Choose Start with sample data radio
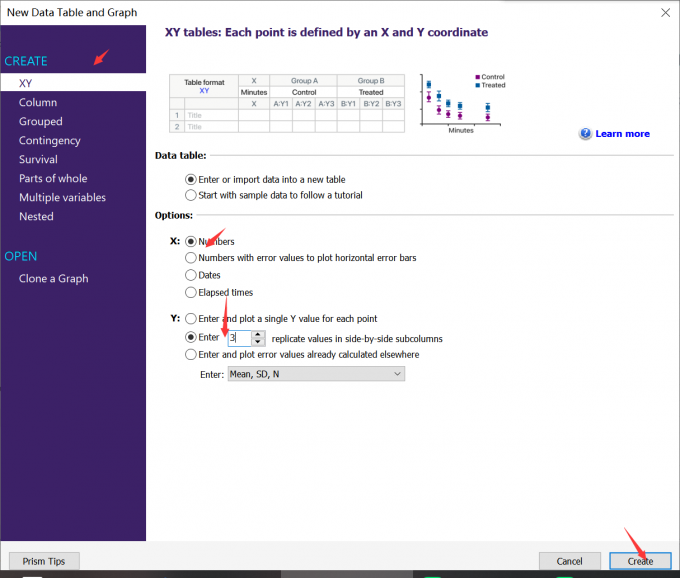680x578 pixels. click(x=190, y=195)
